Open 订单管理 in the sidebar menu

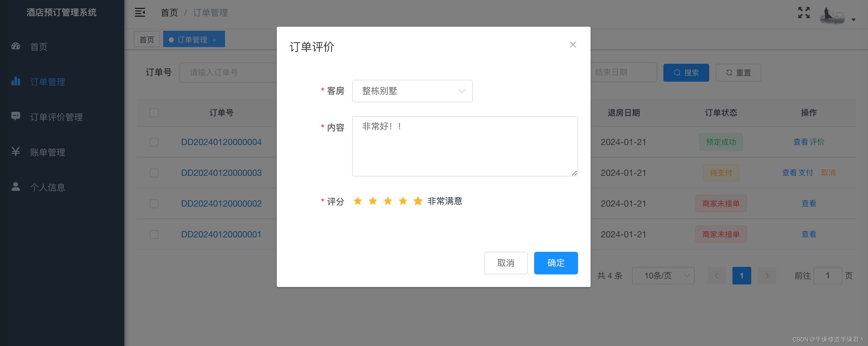47,82
